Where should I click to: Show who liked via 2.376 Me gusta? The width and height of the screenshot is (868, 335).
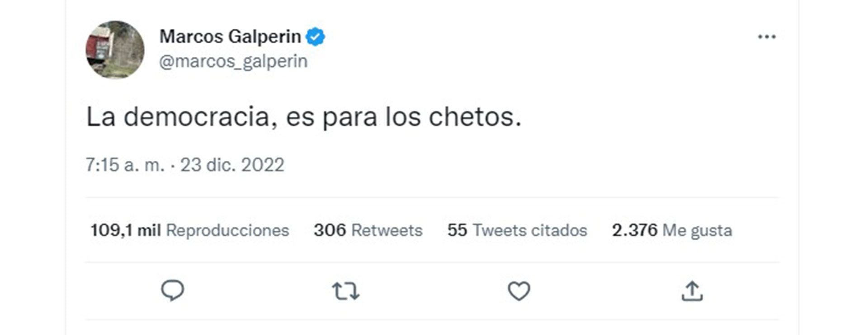pyautogui.click(x=672, y=230)
